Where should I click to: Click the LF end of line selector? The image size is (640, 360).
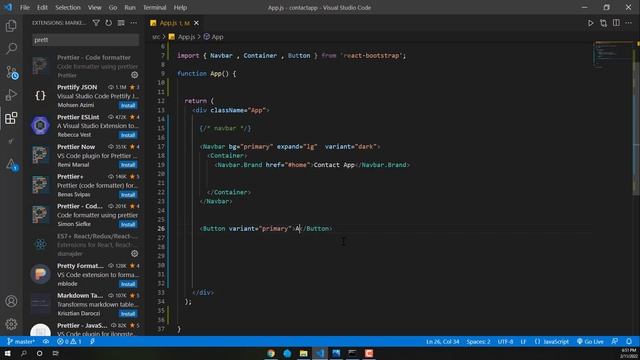pyautogui.click(x=523, y=342)
